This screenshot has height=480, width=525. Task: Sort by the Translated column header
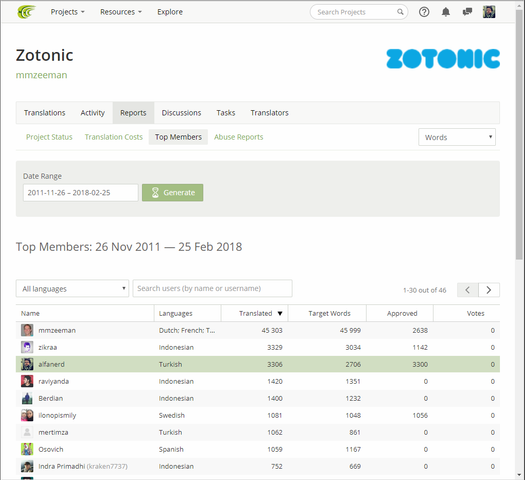click(x=255, y=313)
